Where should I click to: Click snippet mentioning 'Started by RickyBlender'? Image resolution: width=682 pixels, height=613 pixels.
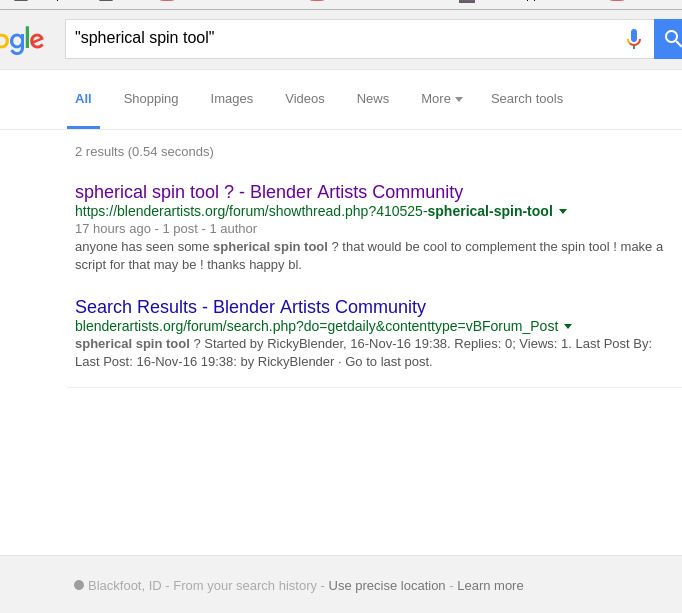click(x=363, y=353)
